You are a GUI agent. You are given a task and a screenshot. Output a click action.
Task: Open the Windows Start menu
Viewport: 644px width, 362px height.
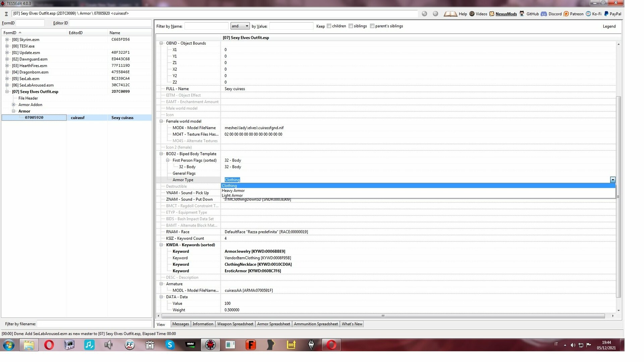point(9,345)
